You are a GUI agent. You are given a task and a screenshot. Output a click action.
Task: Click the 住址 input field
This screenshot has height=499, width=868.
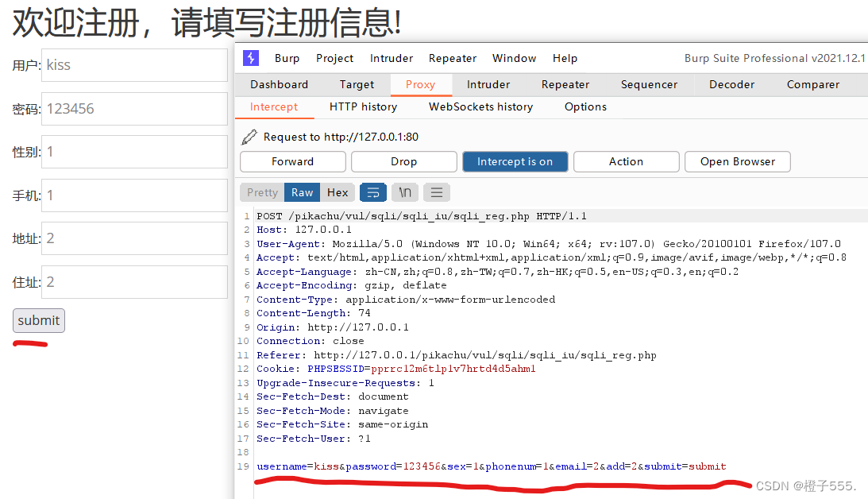(x=134, y=282)
